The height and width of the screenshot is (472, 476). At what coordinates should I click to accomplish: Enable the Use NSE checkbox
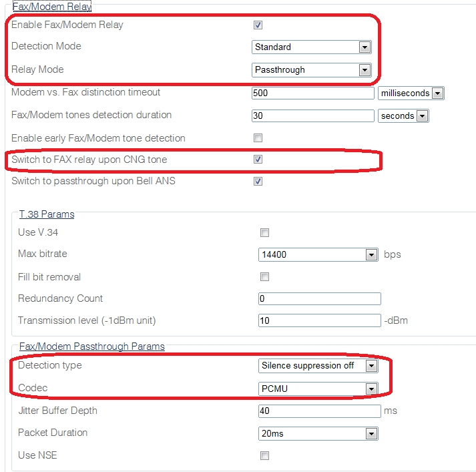point(264,456)
